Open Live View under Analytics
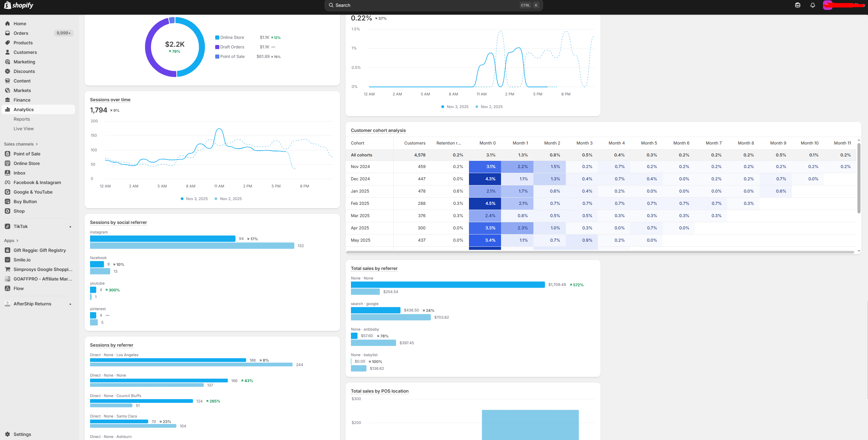 [x=24, y=128]
